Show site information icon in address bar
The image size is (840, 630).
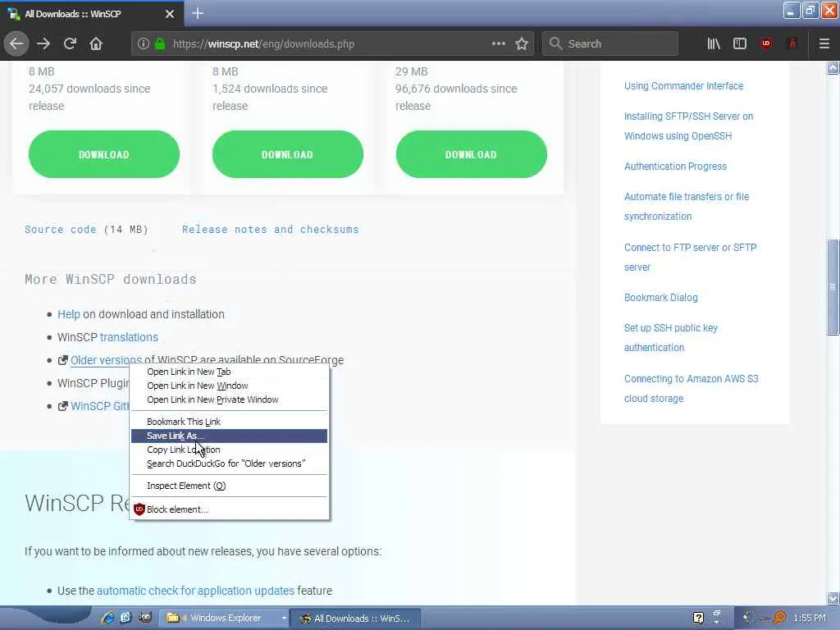143,43
